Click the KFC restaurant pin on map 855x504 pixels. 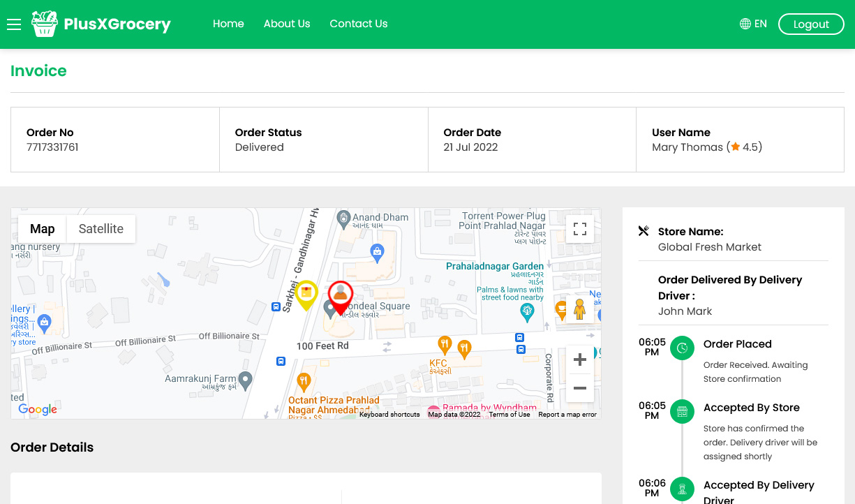click(x=444, y=345)
